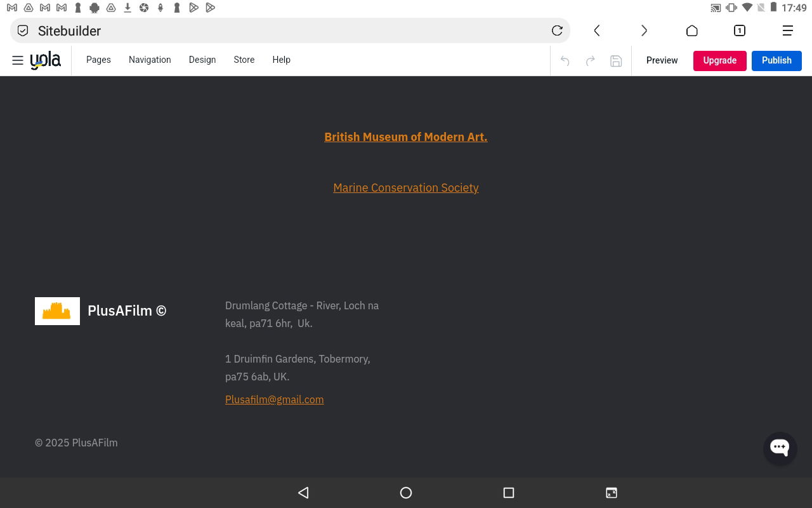Reload the Sitebuilder page
The height and width of the screenshot is (508, 812).
(x=557, y=30)
